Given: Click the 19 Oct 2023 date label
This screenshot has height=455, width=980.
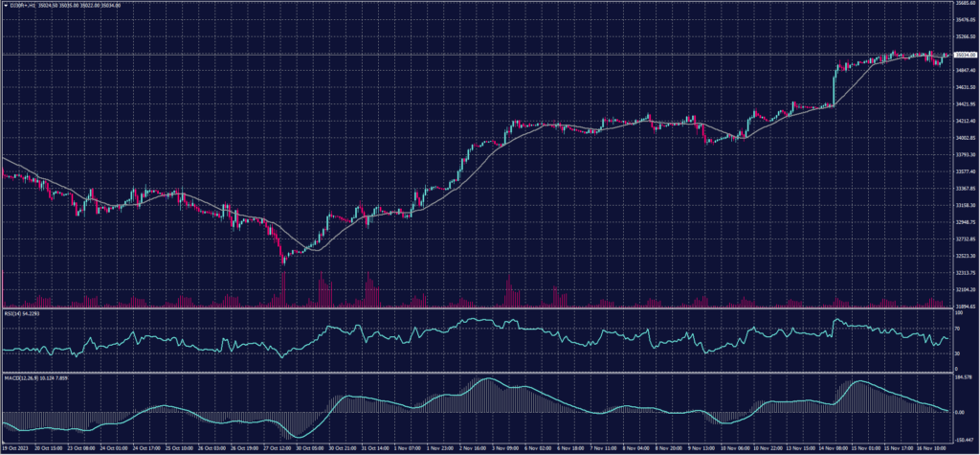Looking at the screenshot, I should pyautogui.click(x=17, y=447).
